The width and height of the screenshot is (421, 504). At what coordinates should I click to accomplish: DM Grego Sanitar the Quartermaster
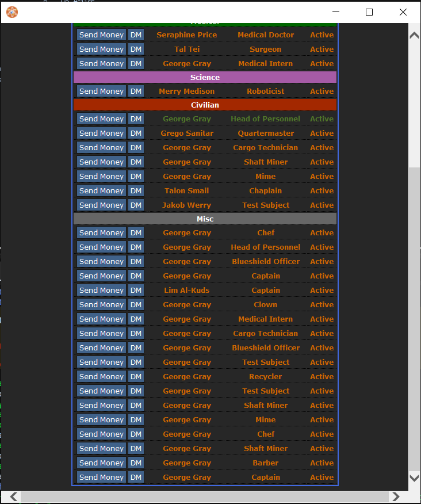coord(136,133)
